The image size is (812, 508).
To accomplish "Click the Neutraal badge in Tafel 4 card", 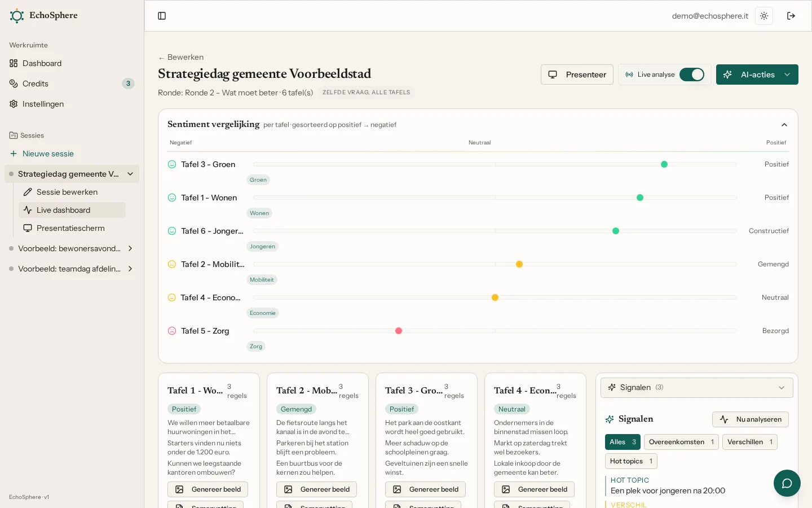I will click(512, 409).
